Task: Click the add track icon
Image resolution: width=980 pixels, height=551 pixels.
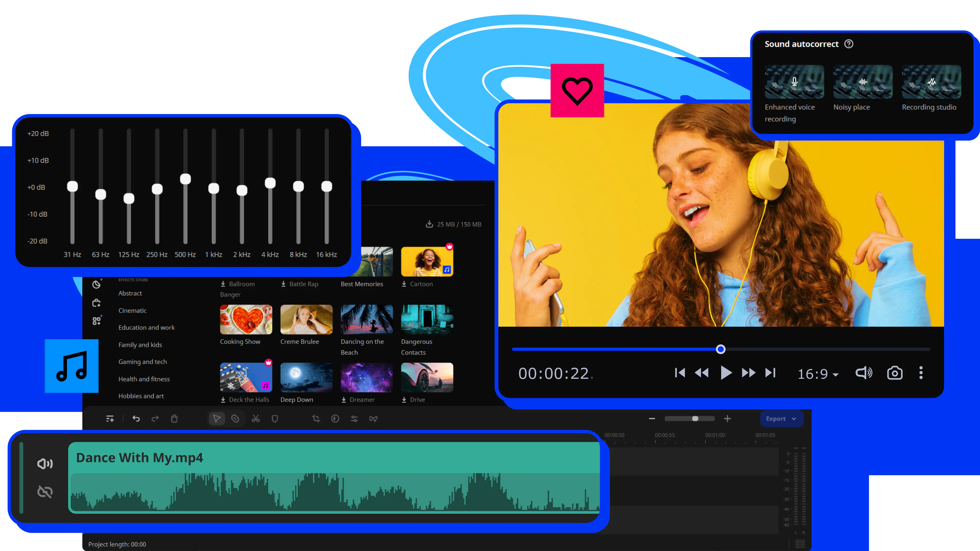Action: pos(110,419)
